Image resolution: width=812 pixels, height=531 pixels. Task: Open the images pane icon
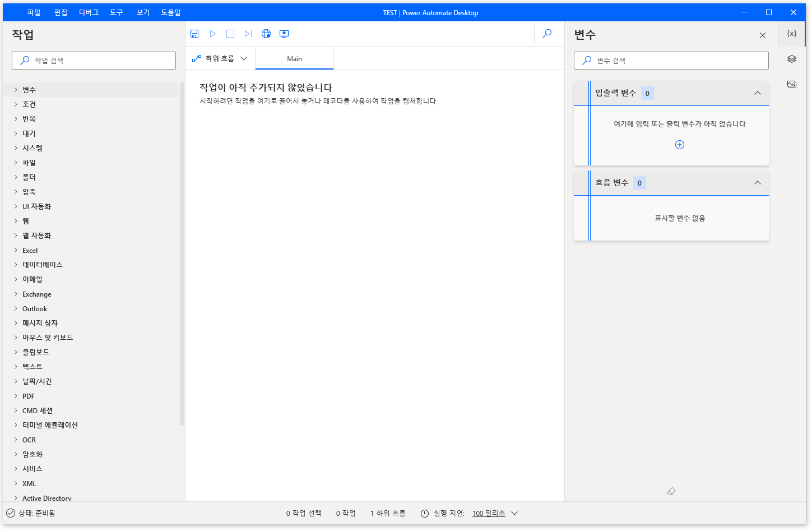[792, 84]
